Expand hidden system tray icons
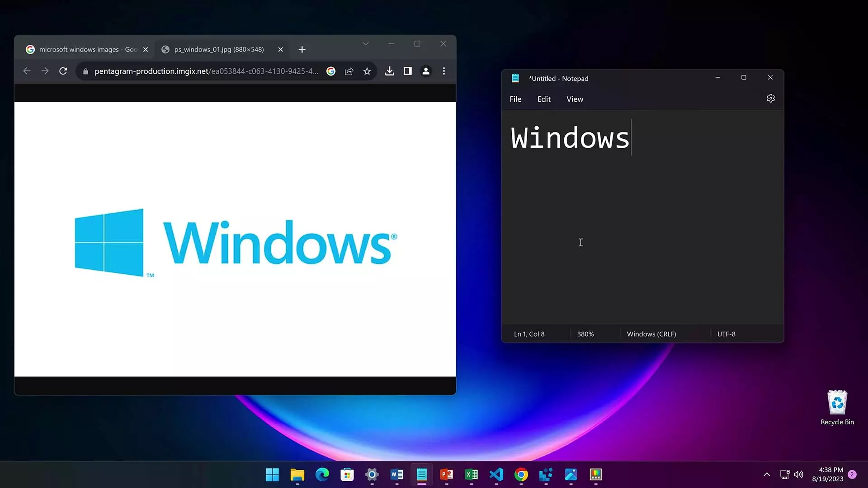The width and height of the screenshot is (868, 488). coord(767,474)
